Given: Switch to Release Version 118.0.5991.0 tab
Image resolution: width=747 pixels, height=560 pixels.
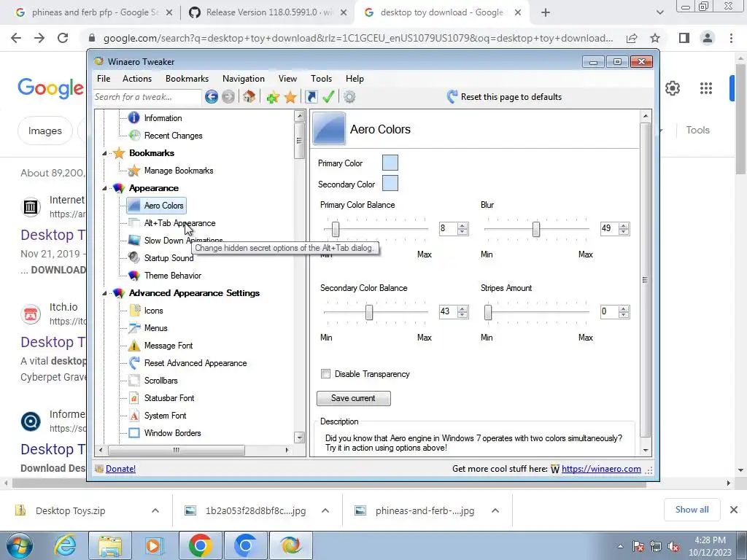Looking at the screenshot, I should pos(268,12).
